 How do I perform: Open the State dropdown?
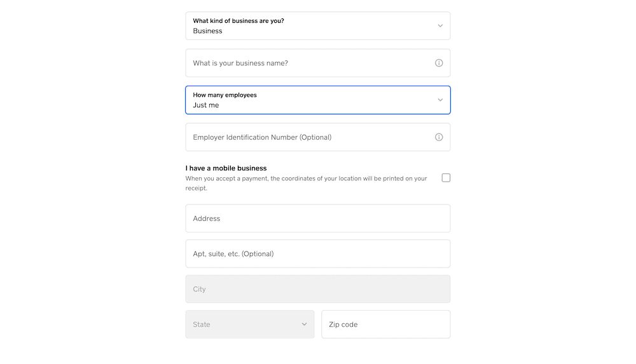pyautogui.click(x=250, y=324)
